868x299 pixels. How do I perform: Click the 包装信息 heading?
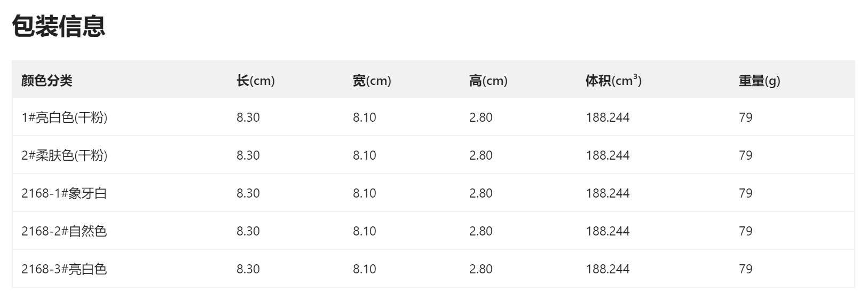(x=59, y=26)
